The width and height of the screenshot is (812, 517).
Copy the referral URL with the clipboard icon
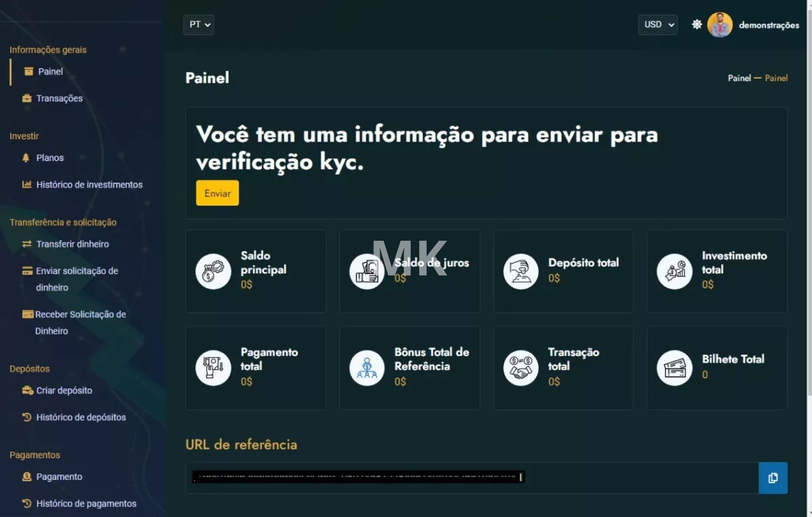(772, 478)
